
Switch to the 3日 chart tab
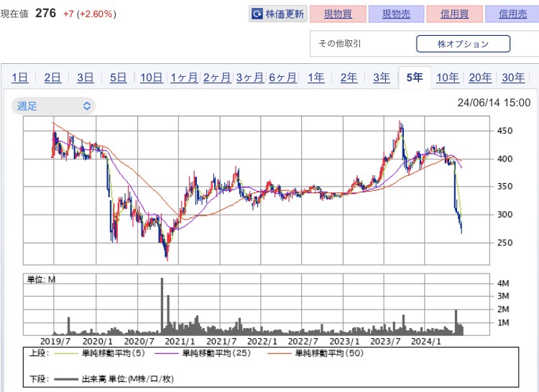click(x=86, y=78)
